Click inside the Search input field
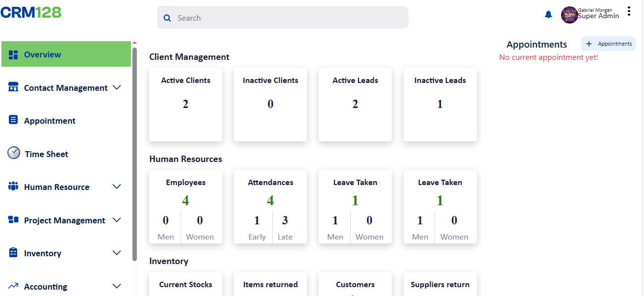Image resolution: width=644 pixels, height=296 pixels. point(289,18)
